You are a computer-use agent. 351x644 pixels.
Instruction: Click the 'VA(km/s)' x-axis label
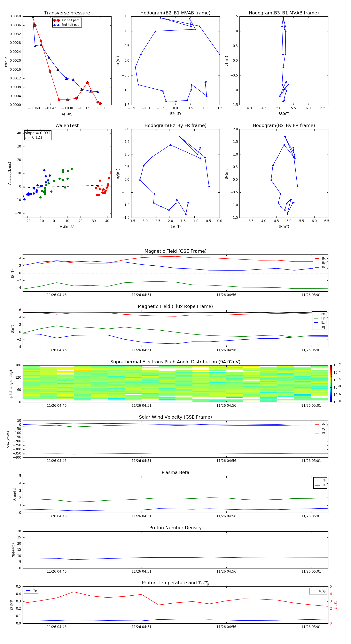[67, 227]
